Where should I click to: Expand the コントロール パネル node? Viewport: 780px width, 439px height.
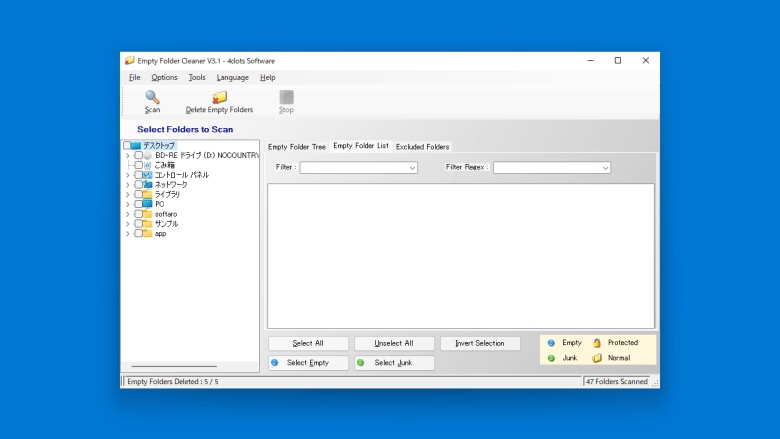[128, 175]
